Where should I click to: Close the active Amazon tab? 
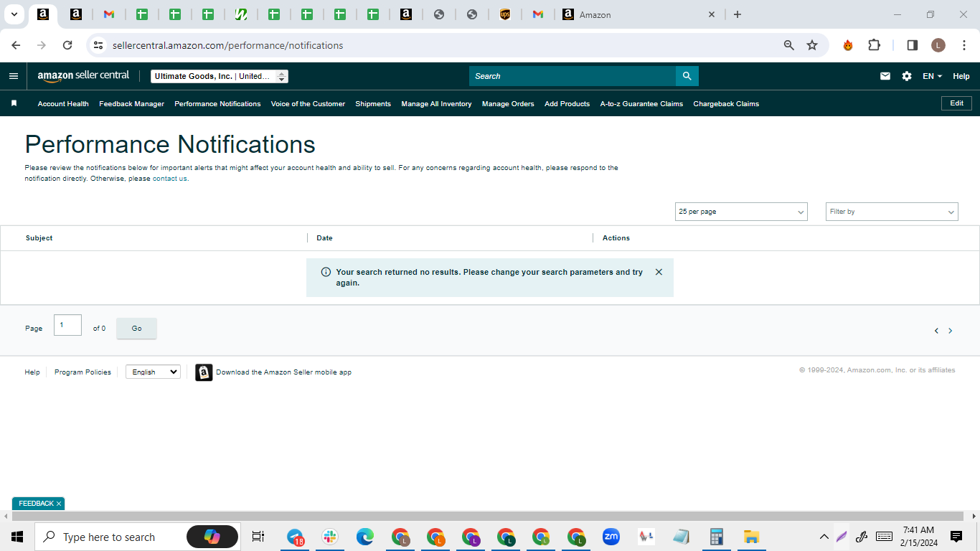tap(712, 14)
